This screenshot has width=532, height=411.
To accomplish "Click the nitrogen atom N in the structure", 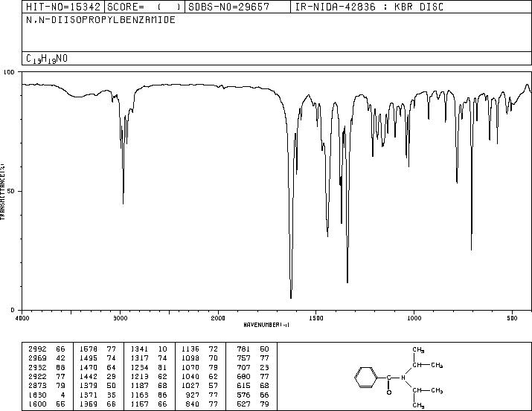I will click(x=403, y=378).
